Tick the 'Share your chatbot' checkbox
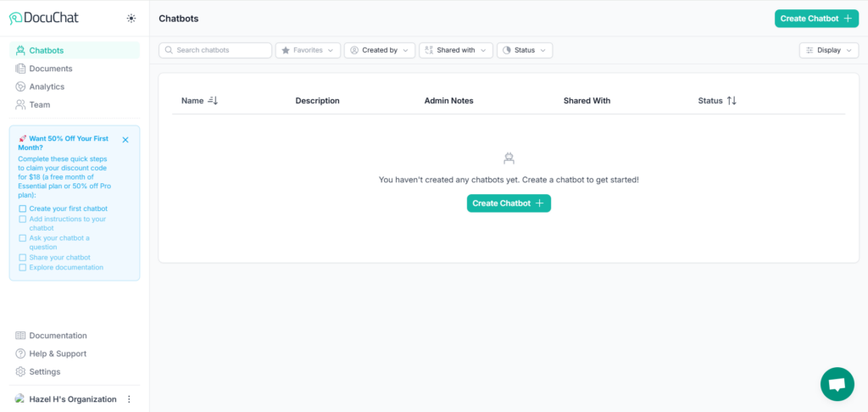Image resolution: width=868 pixels, height=412 pixels. point(23,258)
